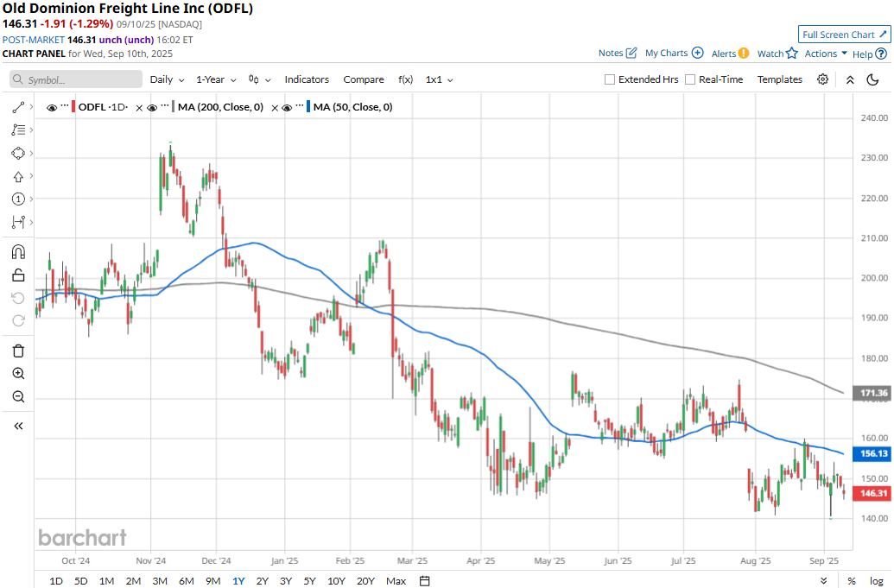The width and height of the screenshot is (894, 588).
Task: Toggle the lock drawings icon
Action: [x=18, y=275]
